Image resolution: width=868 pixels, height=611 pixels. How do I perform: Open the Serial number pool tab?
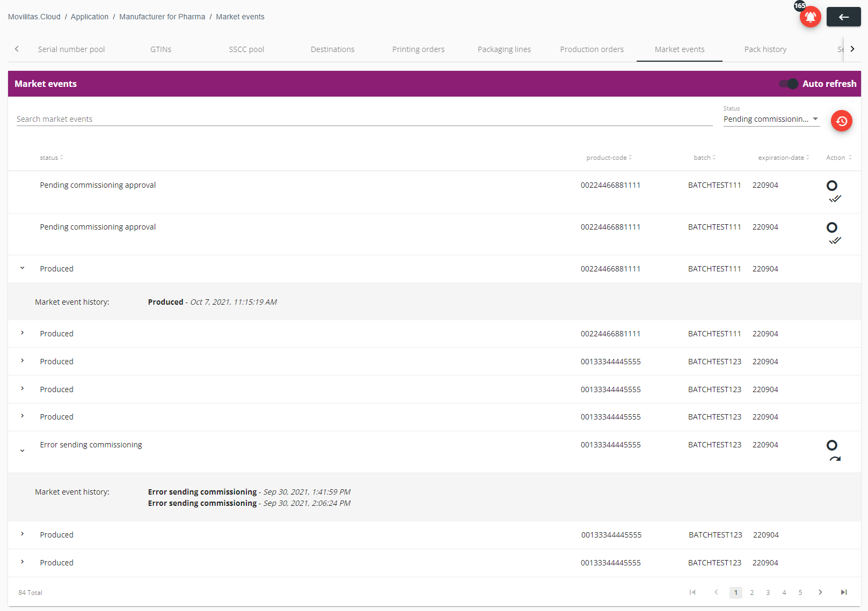[x=71, y=49]
